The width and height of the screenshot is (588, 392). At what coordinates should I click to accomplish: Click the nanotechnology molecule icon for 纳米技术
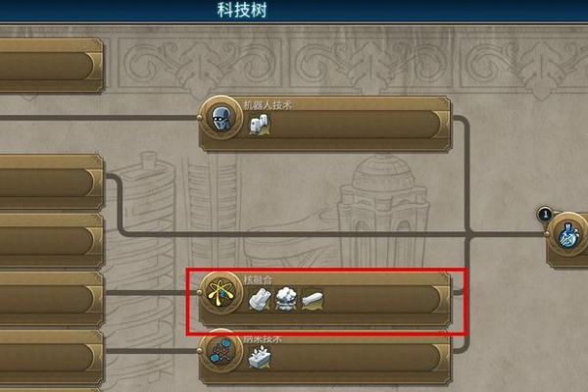coord(220,351)
